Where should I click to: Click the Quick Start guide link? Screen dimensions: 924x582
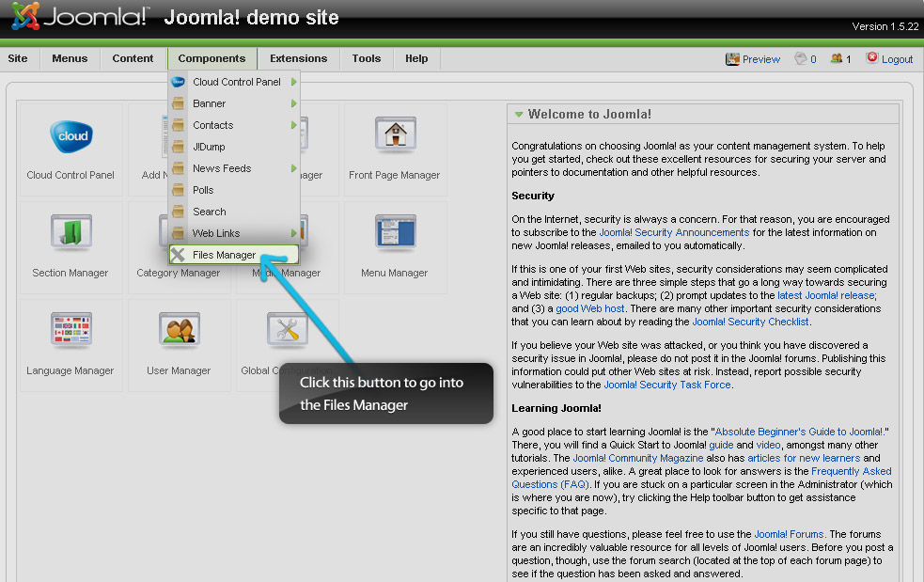[x=721, y=446]
